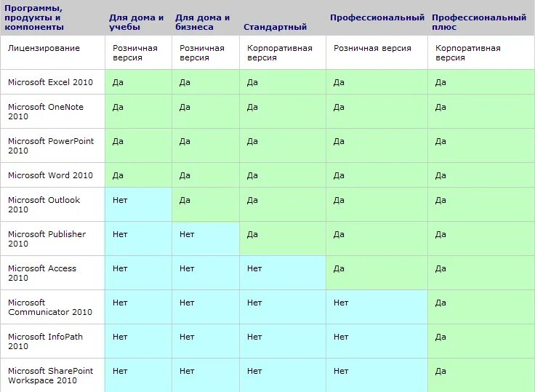Select the 'Microsoft Publisher 2010' row label

point(47,239)
